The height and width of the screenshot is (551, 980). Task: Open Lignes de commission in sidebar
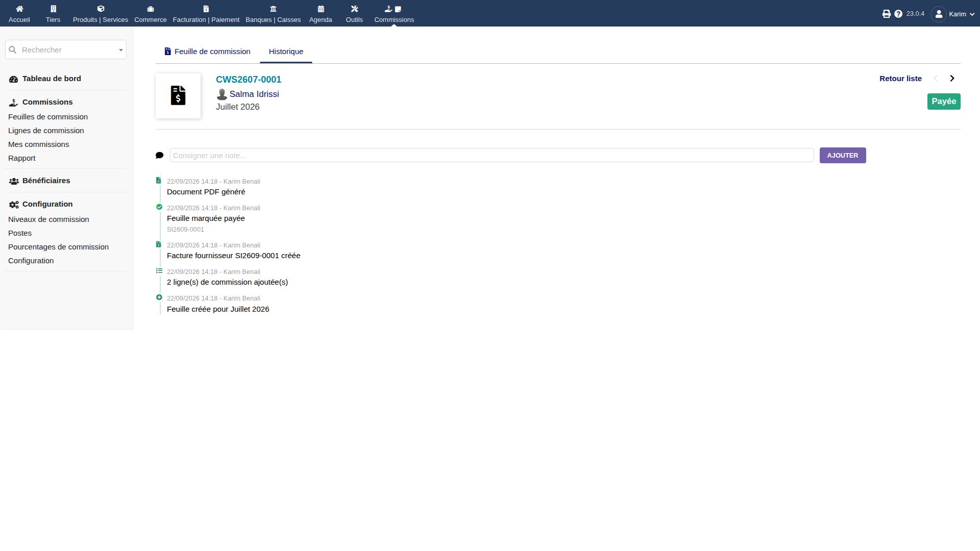point(46,131)
